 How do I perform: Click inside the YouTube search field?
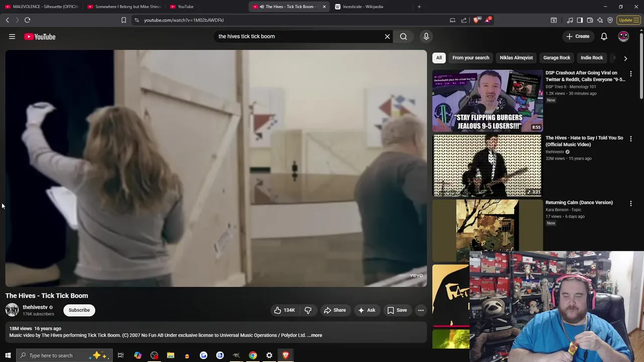click(299, 36)
